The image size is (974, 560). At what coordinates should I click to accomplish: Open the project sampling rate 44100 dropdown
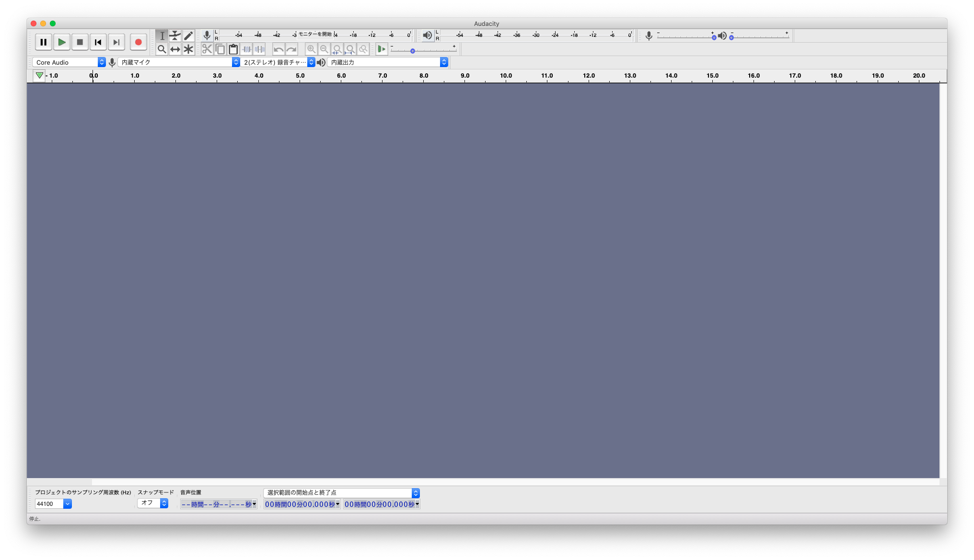[68, 503]
